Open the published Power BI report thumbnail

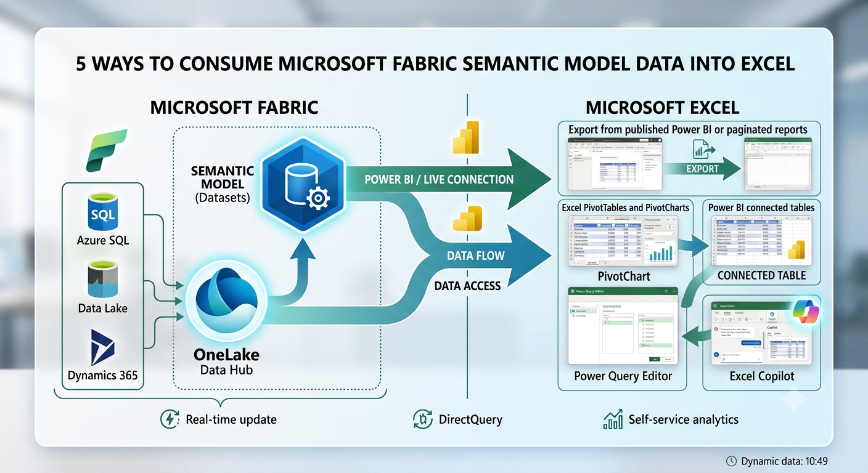[x=615, y=164]
